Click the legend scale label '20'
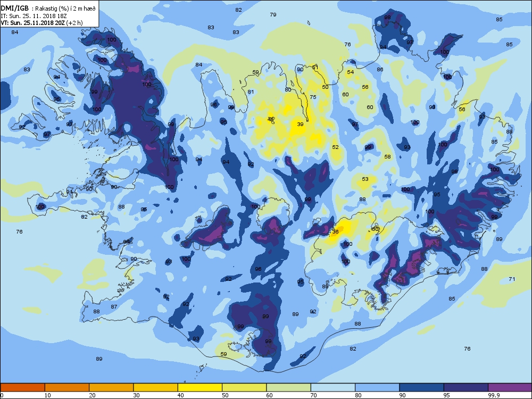 pos(92,395)
